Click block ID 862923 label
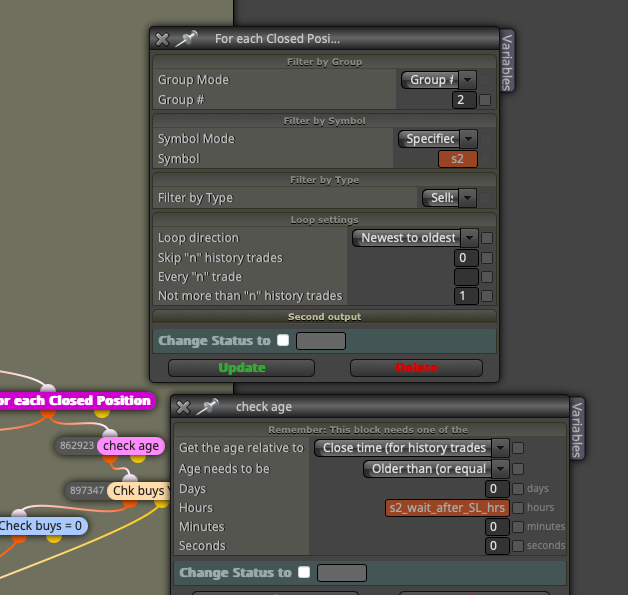Screen dimensions: 628x595 pos(76,446)
